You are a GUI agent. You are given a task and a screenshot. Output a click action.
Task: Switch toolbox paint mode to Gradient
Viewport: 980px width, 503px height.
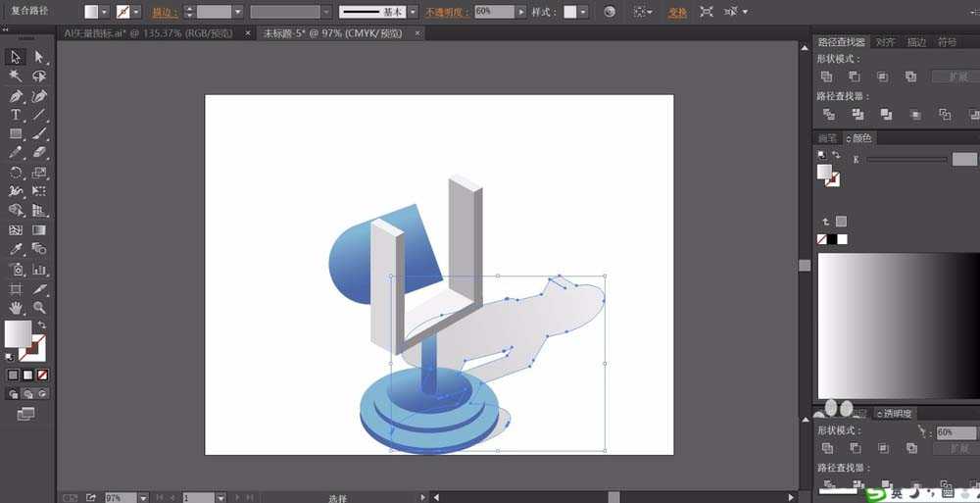[x=28, y=375]
